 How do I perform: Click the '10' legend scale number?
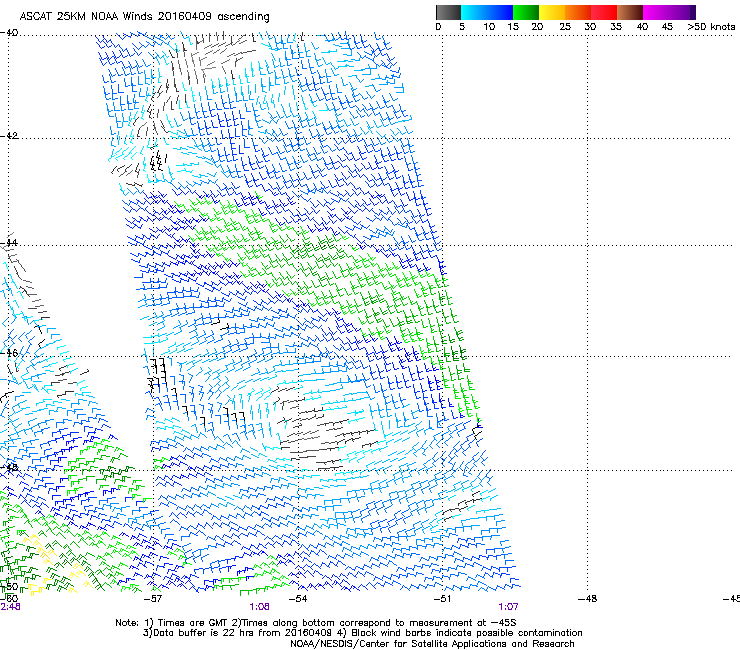point(489,27)
